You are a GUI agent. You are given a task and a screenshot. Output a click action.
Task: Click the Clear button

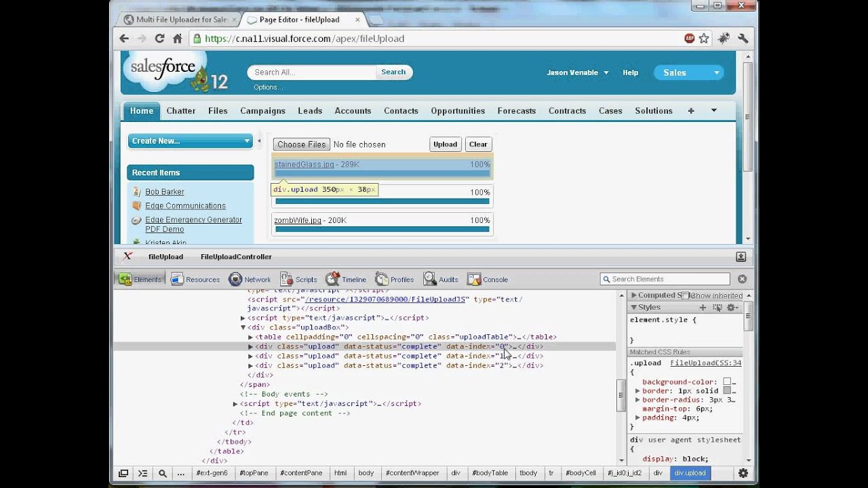(478, 144)
